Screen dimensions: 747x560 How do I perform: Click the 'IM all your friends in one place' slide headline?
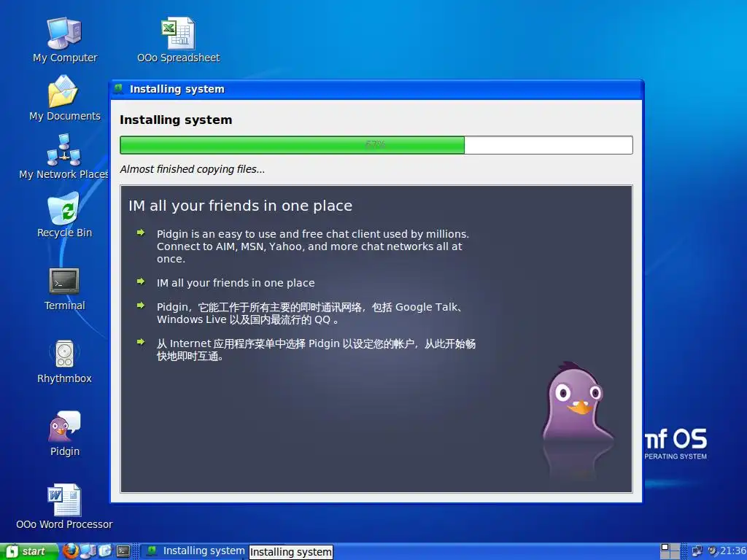pyautogui.click(x=240, y=206)
